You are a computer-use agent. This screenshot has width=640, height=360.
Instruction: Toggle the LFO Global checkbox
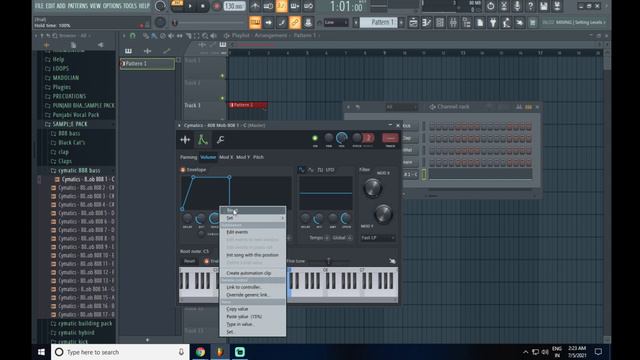[x=349, y=238]
